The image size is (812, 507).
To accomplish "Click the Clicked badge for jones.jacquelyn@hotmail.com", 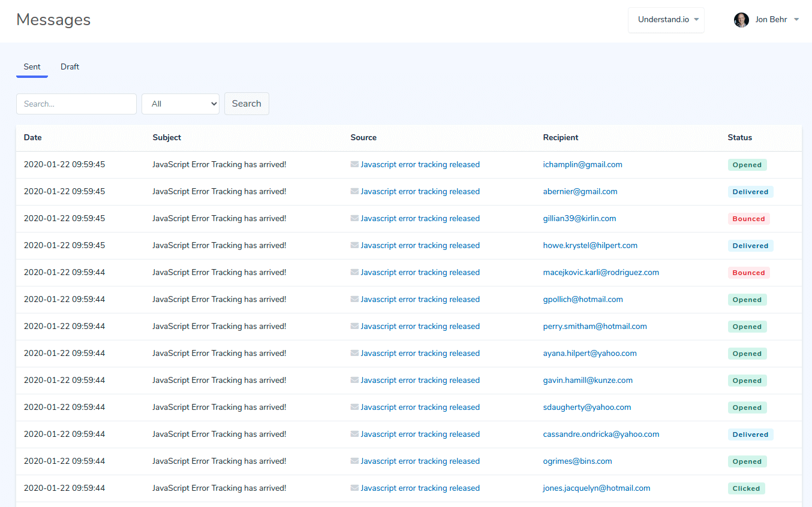I will pyautogui.click(x=746, y=488).
